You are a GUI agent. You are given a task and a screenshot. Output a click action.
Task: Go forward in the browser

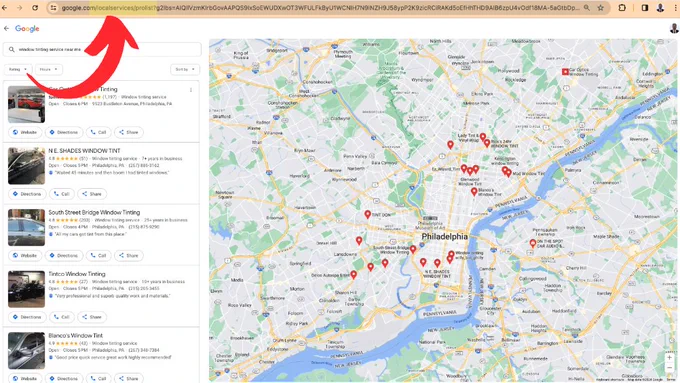(x=20, y=8)
